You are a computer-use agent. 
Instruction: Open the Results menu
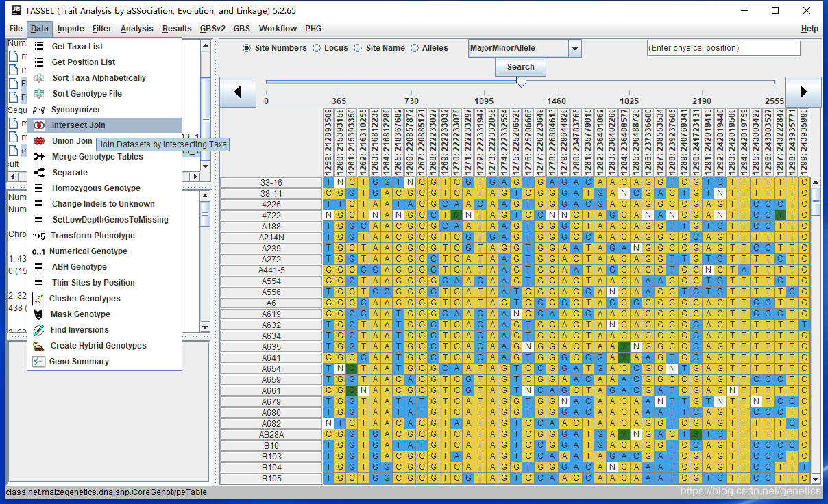click(x=177, y=29)
